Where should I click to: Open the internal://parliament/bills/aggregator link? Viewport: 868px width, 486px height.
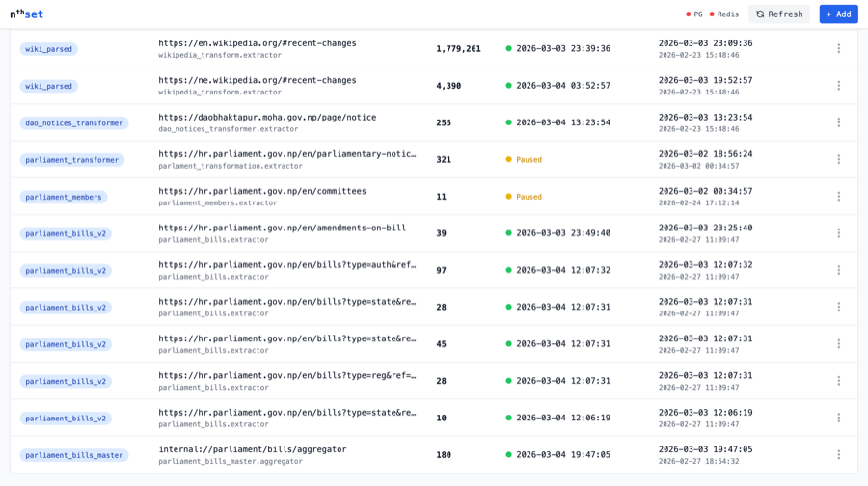pos(252,448)
